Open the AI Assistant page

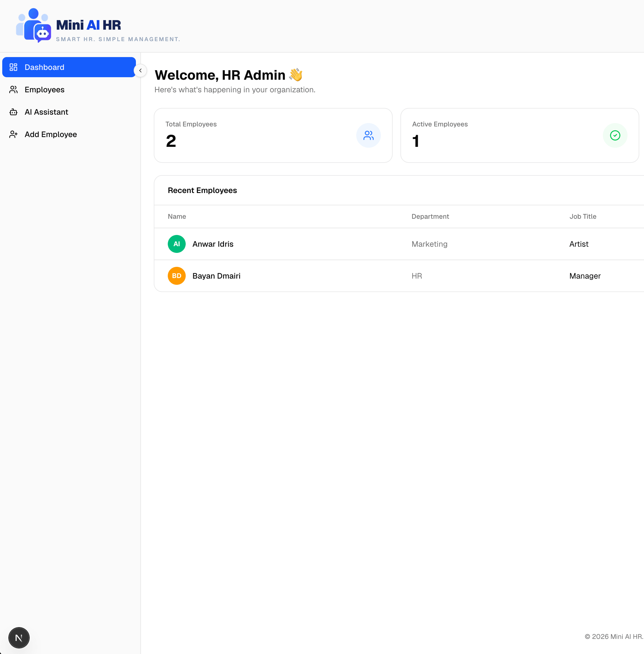pos(69,112)
